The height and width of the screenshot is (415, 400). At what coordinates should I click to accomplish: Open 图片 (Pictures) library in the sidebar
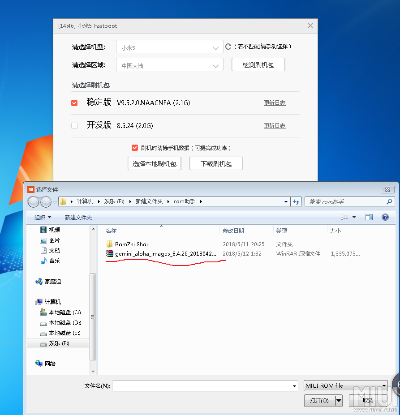coord(50,240)
